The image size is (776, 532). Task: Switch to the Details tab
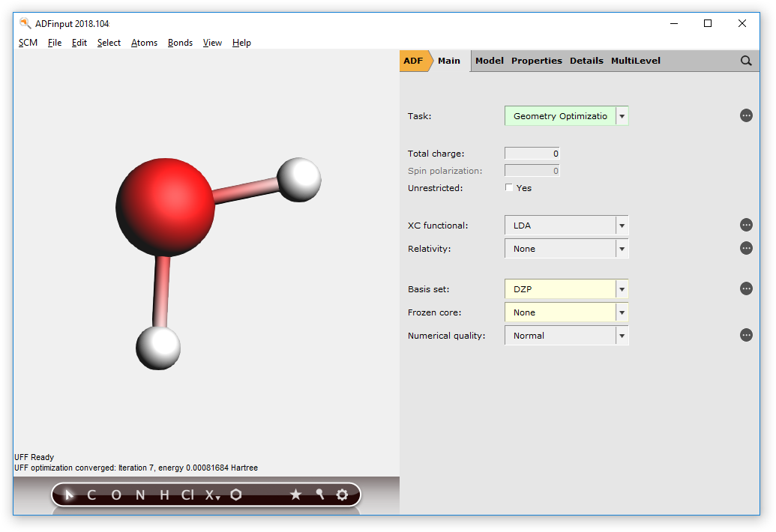586,61
